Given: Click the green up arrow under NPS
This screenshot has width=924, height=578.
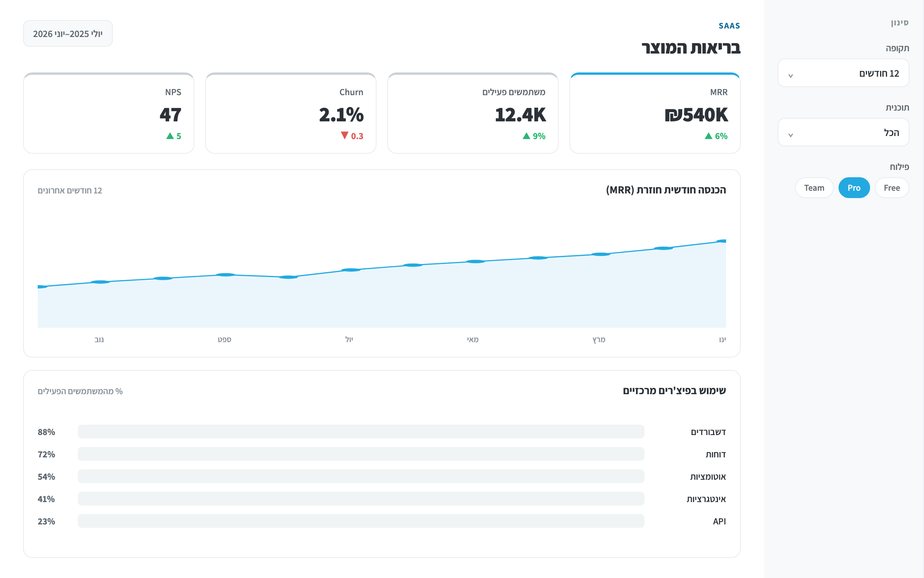Looking at the screenshot, I should 170,136.
